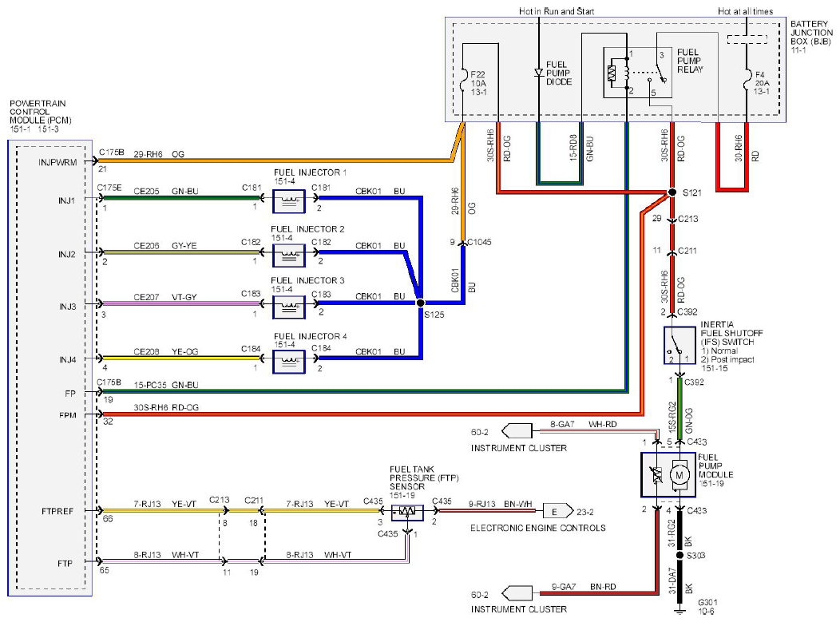
Task: Click the Inertia Fuel Shutoff switch symbol
Action: [x=680, y=346]
